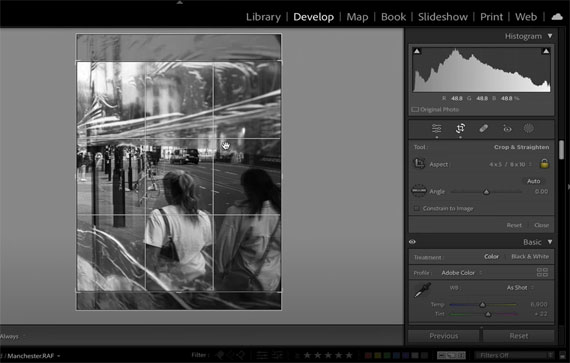Screen dimensions: 570x363
Task: Click Close in the crop panel
Action: [541, 225]
